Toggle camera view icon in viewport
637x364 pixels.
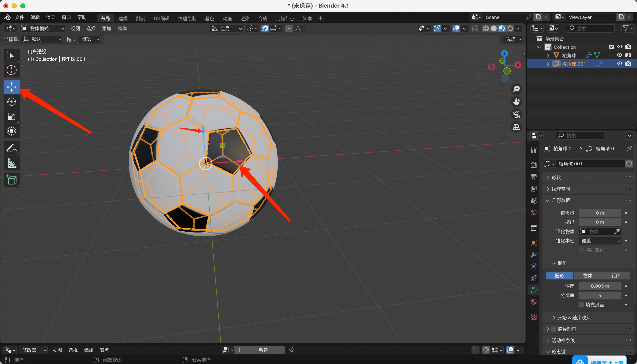click(x=516, y=114)
